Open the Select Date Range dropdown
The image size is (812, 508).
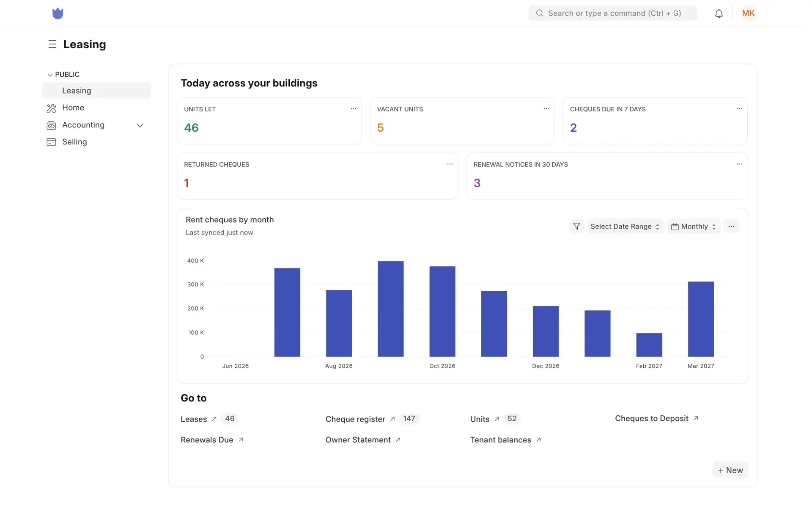click(x=625, y=226)
